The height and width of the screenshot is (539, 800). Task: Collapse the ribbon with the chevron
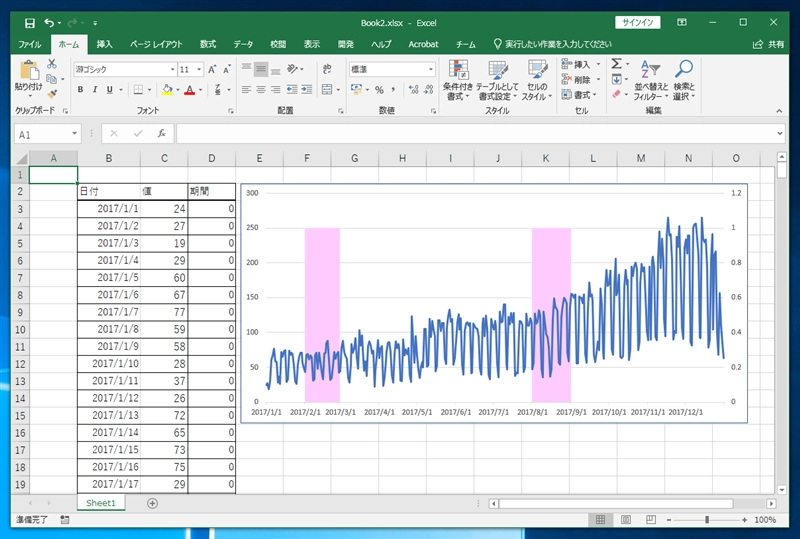tap(779, 111)
